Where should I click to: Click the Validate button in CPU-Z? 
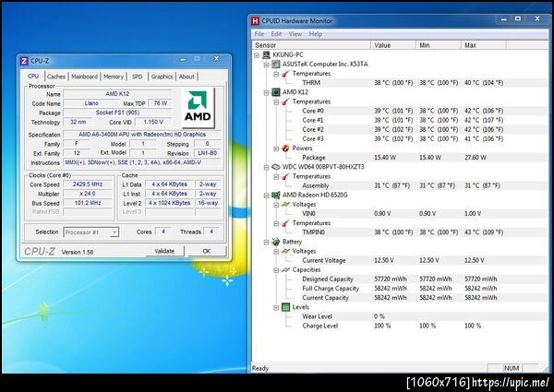[164, 251]
